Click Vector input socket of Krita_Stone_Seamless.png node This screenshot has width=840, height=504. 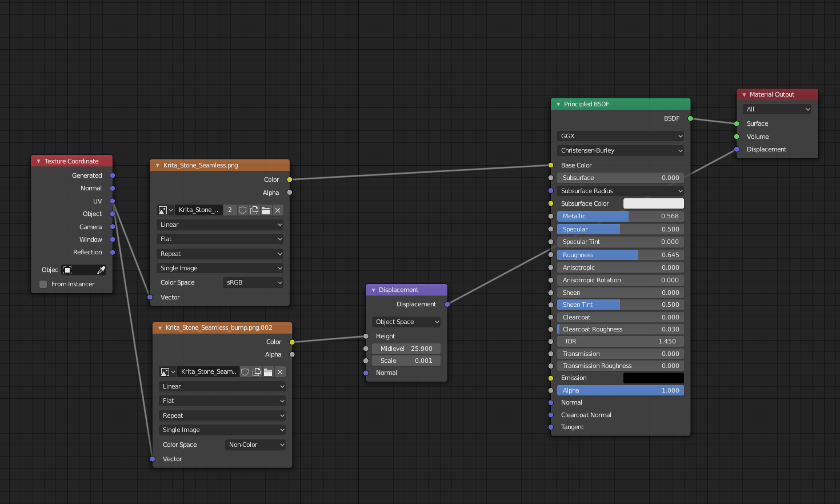point(150,297)
